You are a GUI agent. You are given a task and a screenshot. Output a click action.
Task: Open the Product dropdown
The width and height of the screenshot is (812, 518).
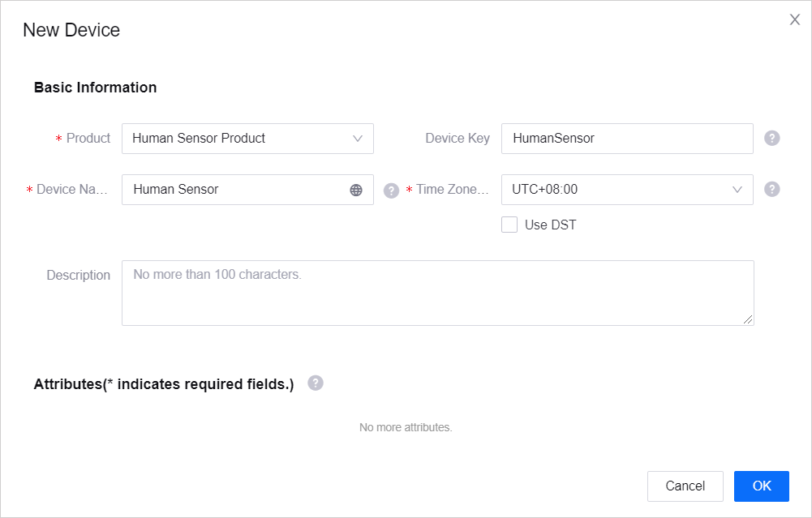[247, 138]
